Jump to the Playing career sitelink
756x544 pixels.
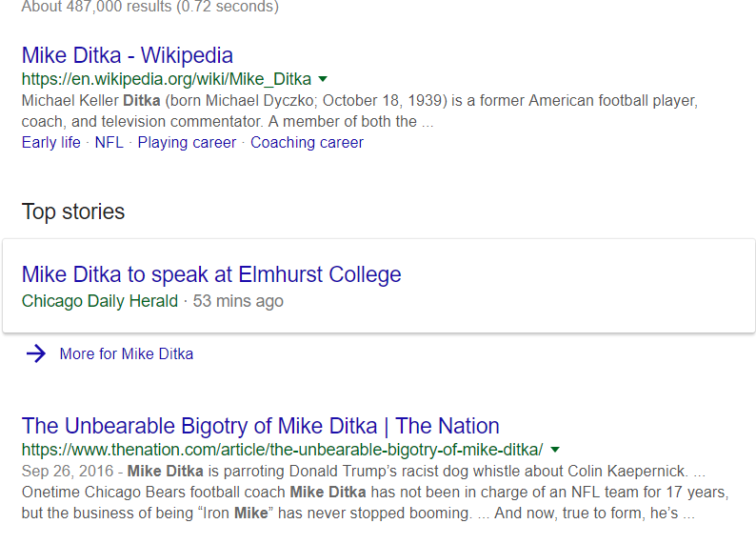tap(187, 143)
